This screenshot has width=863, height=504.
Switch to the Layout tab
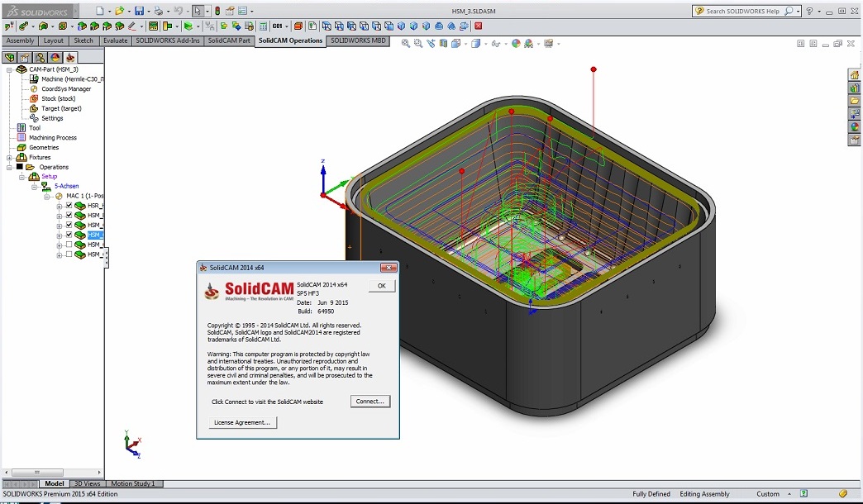point(54,40)
